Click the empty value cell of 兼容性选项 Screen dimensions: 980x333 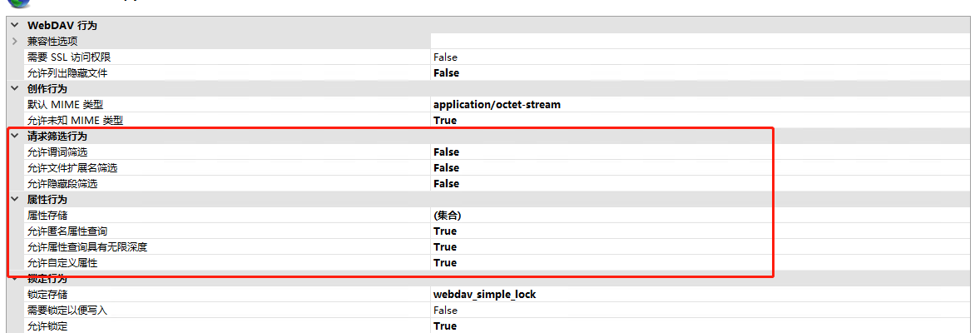(700, 42)
